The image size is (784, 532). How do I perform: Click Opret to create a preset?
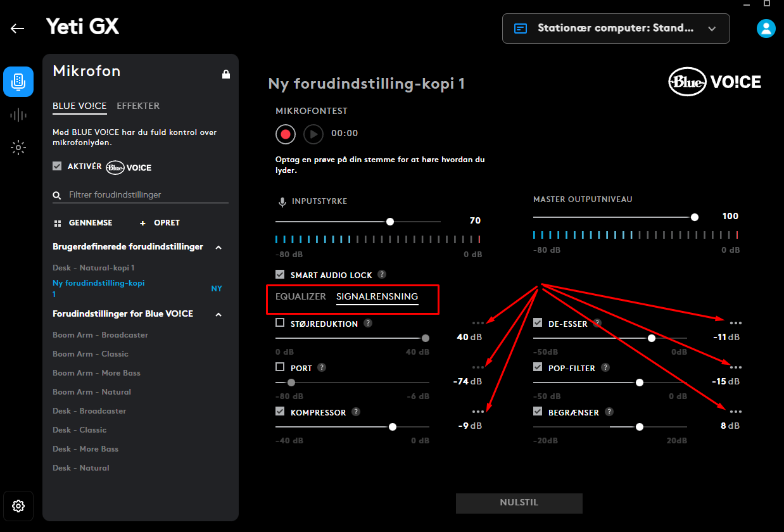tap(160, 223)
